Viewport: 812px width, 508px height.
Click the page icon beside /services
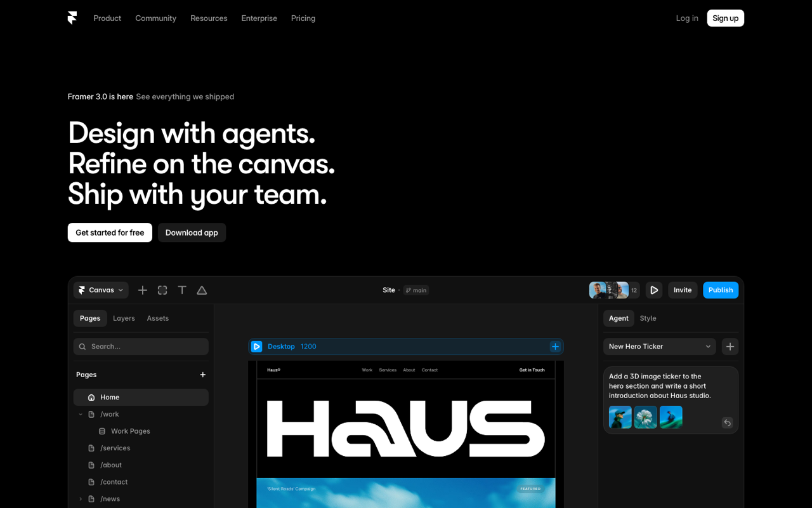pos(91,448)
